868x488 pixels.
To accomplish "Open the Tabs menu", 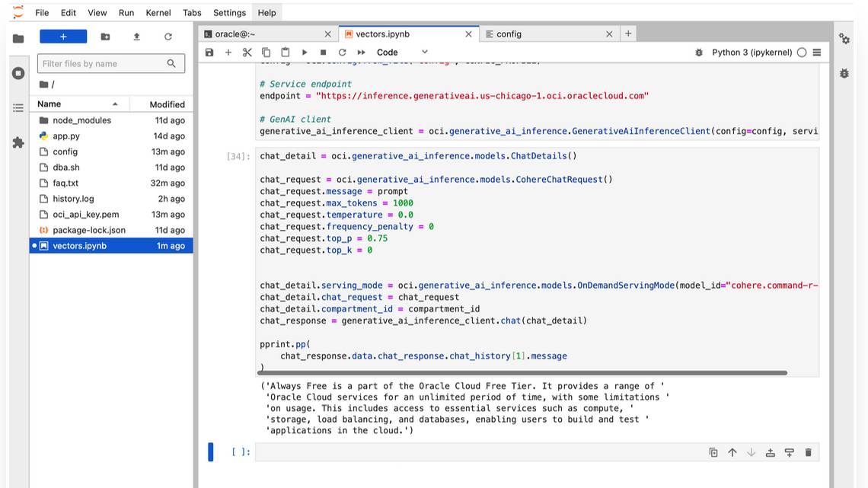I will [x=192, y=13].
